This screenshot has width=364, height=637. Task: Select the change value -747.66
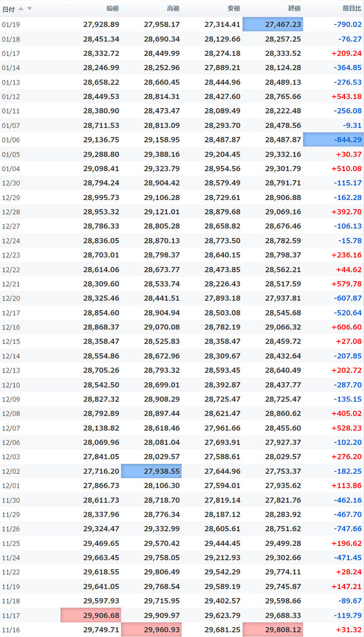pyautogui.click(x=348, y=529)
